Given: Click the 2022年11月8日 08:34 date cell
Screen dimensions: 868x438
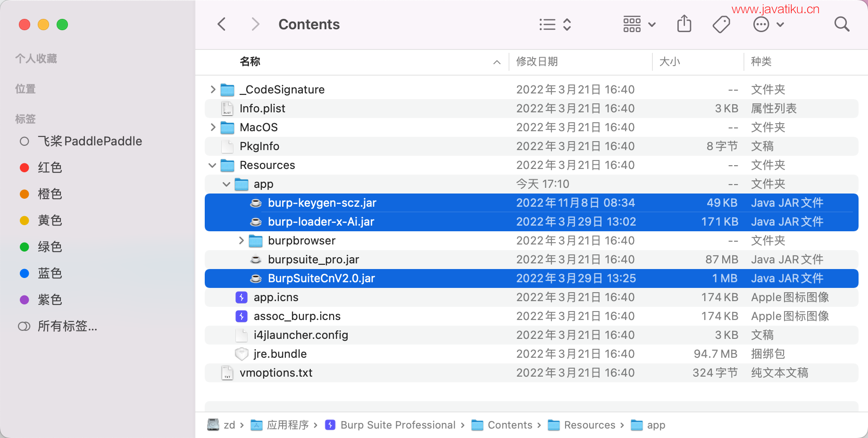Looking at the screenshot, I should tap(576, 203).
